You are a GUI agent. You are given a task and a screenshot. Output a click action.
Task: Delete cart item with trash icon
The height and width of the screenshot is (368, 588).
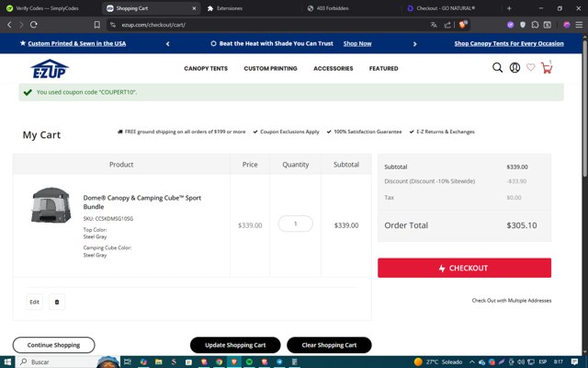(x=57, y=302)
